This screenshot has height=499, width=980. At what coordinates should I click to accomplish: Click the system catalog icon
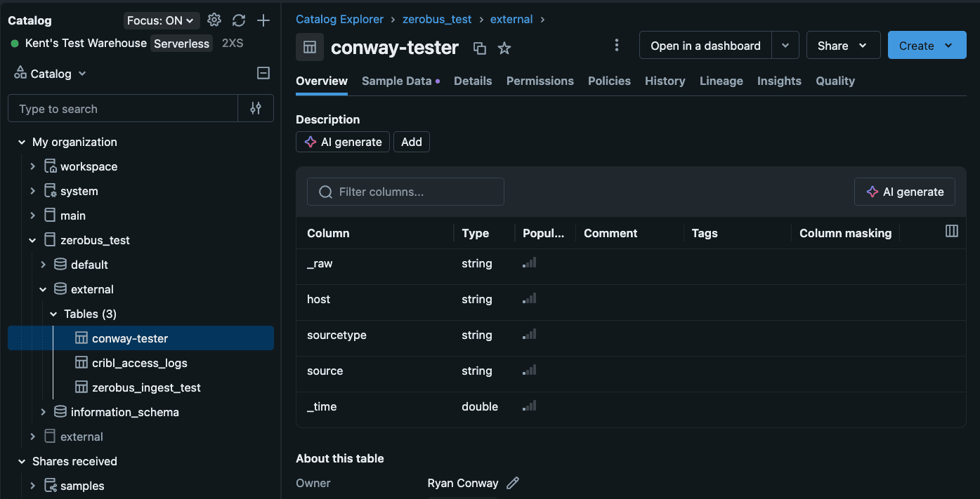[50, 191]
